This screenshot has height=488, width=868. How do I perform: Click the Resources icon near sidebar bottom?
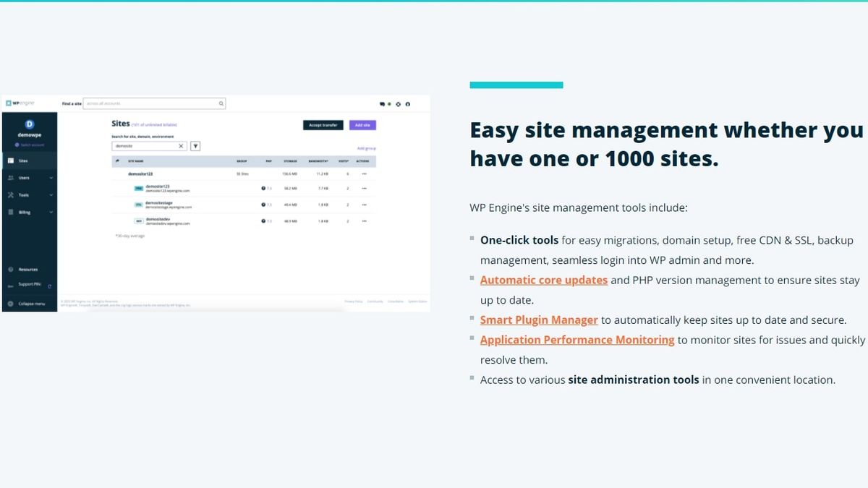(12, 268)
